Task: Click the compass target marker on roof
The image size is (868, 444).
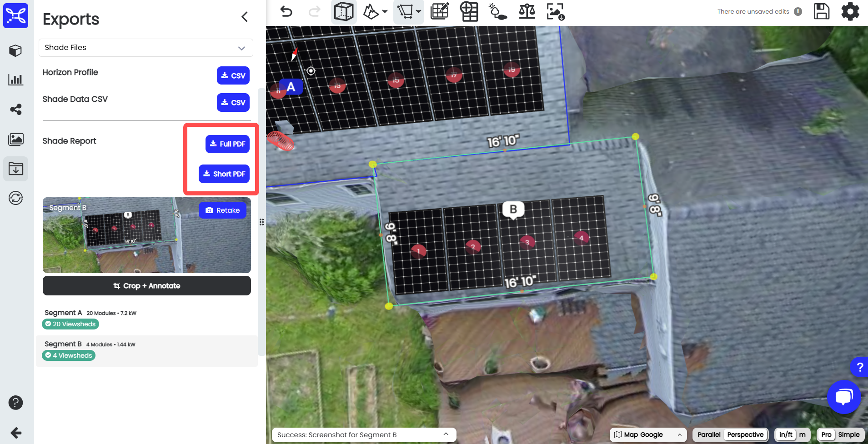Action: [311, 71]
